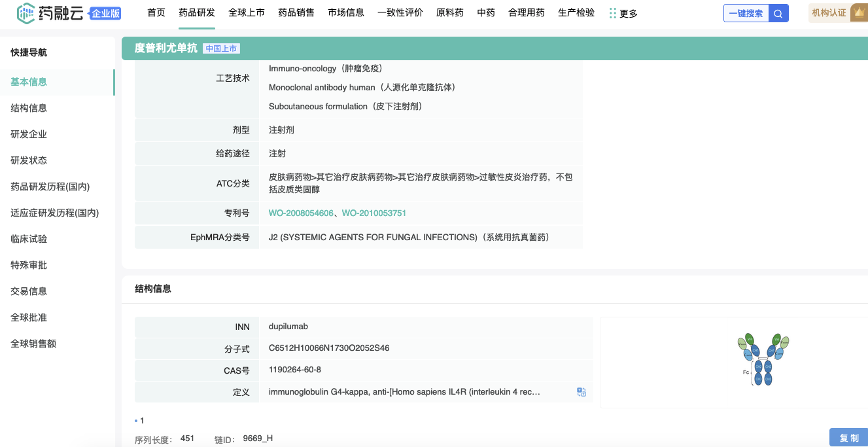Select 全球销售额 in quick navigation

pos(33,344)
